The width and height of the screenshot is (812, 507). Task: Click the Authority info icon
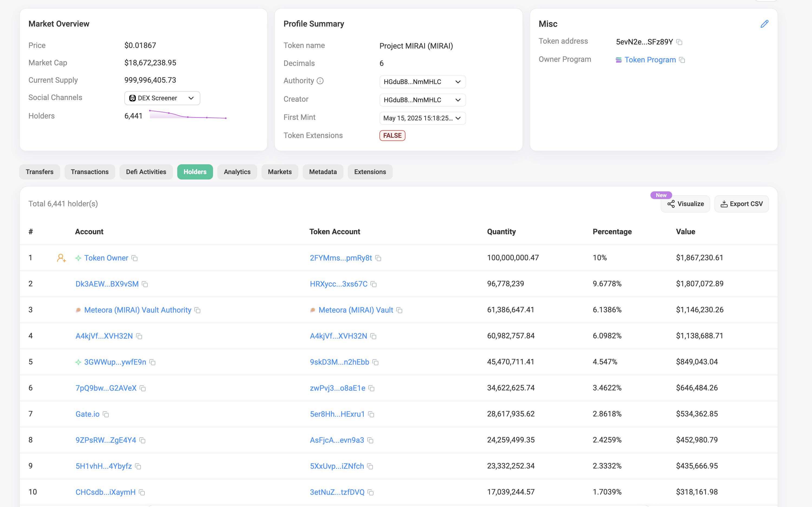[x=320, y=81]
